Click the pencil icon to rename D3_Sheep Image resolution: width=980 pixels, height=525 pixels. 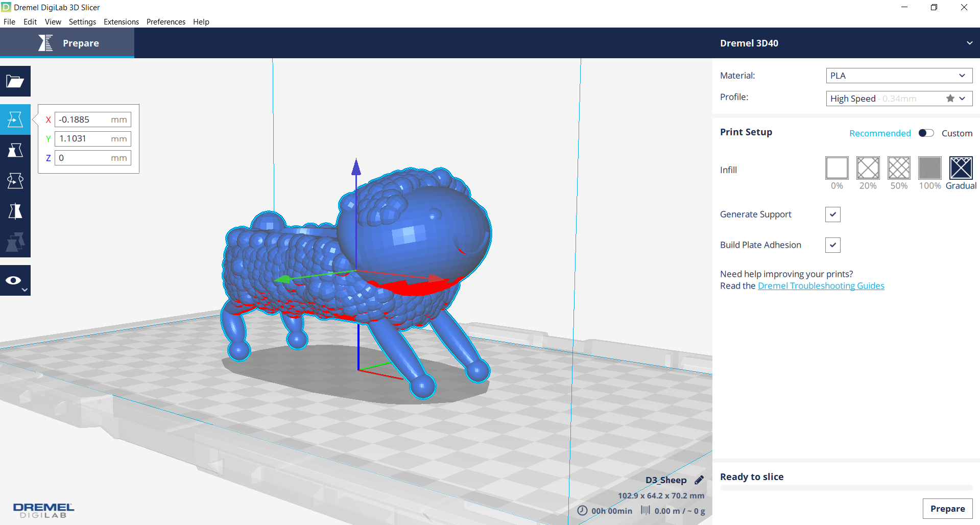coord(699,480)
